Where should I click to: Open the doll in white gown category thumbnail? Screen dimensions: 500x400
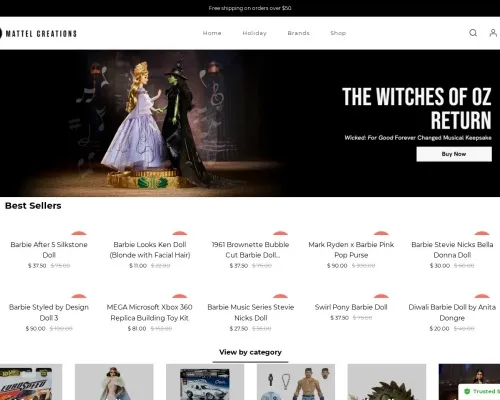click(x=114, y=382)
